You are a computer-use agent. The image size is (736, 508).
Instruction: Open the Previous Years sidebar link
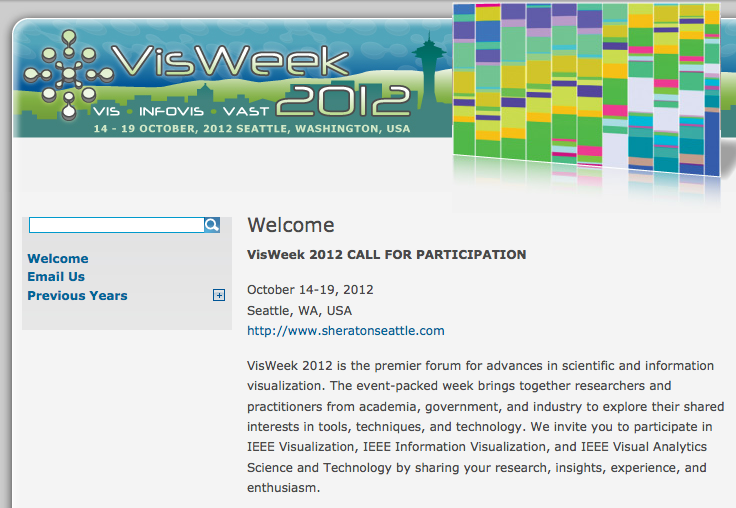tap(77, 296)
